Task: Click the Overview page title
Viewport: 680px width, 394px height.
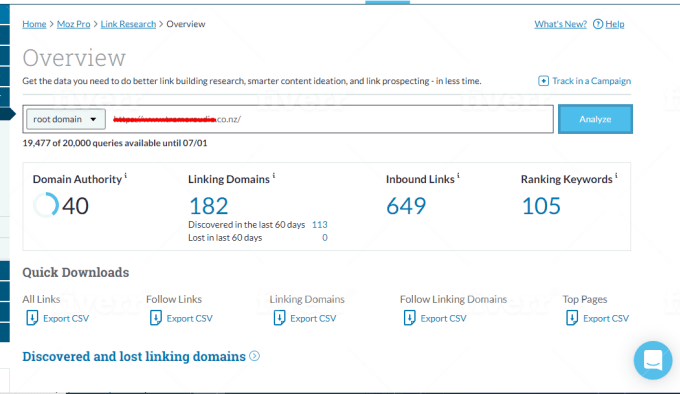Action: 74,58
